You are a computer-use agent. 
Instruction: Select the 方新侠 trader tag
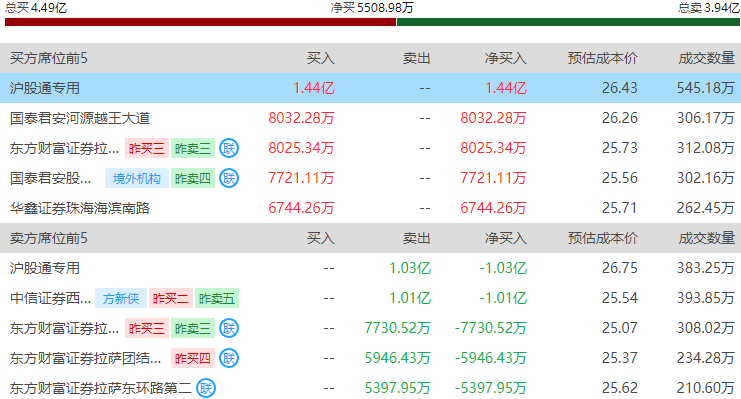121,298
